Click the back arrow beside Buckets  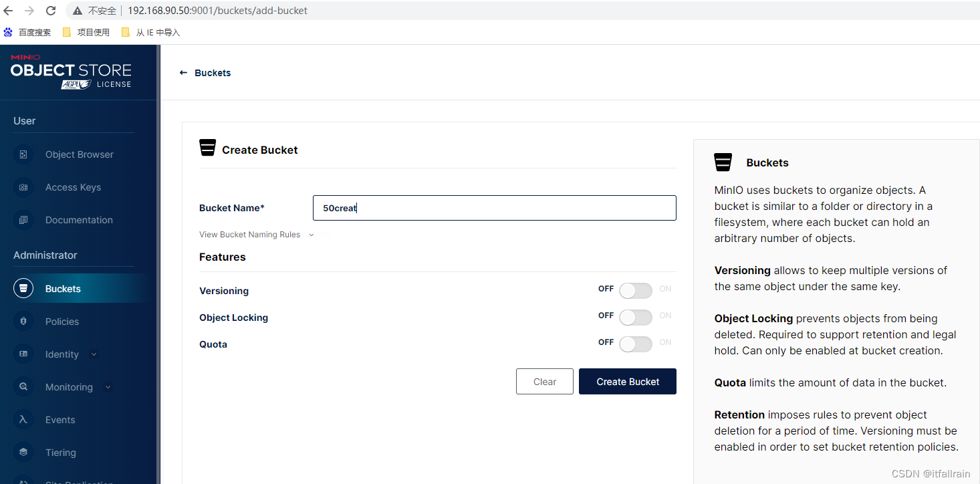click(183, 73)
